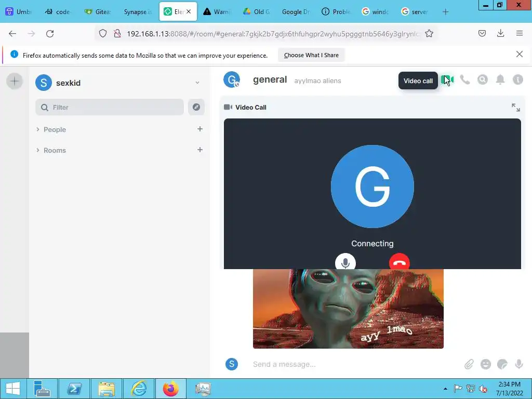Switch to the Warning tab
Screen dimensions: 532x399
[217, 12]
